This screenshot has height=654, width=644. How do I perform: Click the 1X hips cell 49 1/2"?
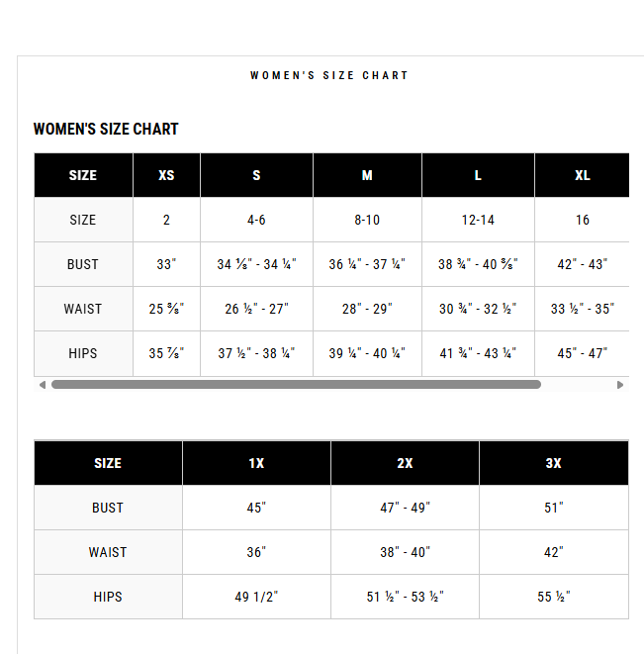256,597
